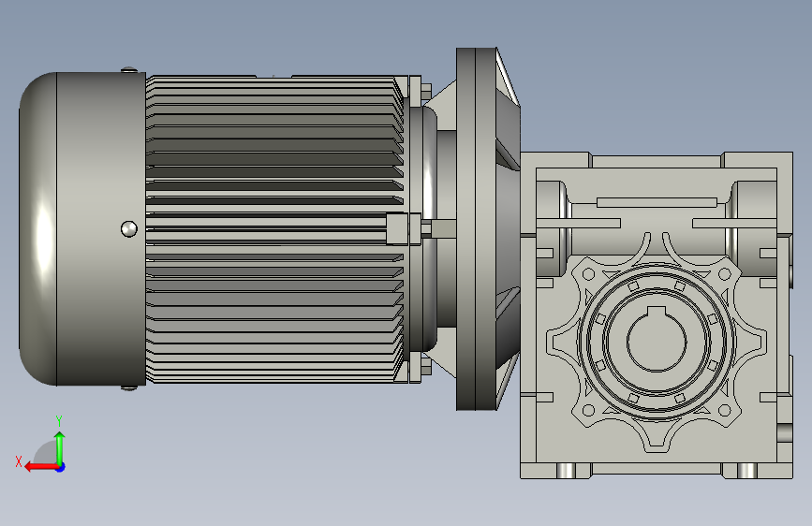Select the screw on top of fan cover
The height and width of the screenshot is (526, 812).
[x=129, y=70]
